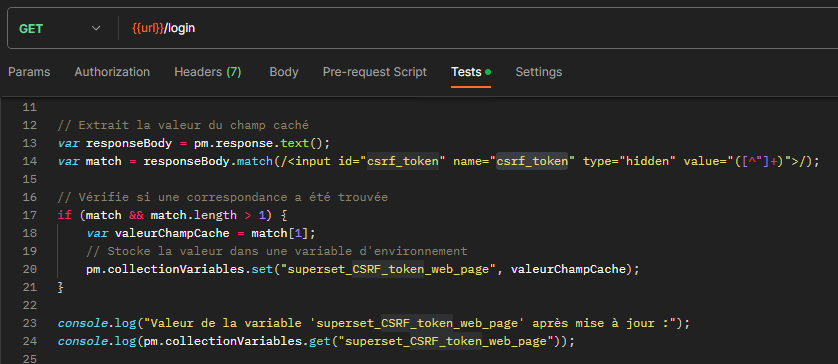
Task: Click 'pm.collectionVariables.set' on line 20
Action: (x=180, y=269)
